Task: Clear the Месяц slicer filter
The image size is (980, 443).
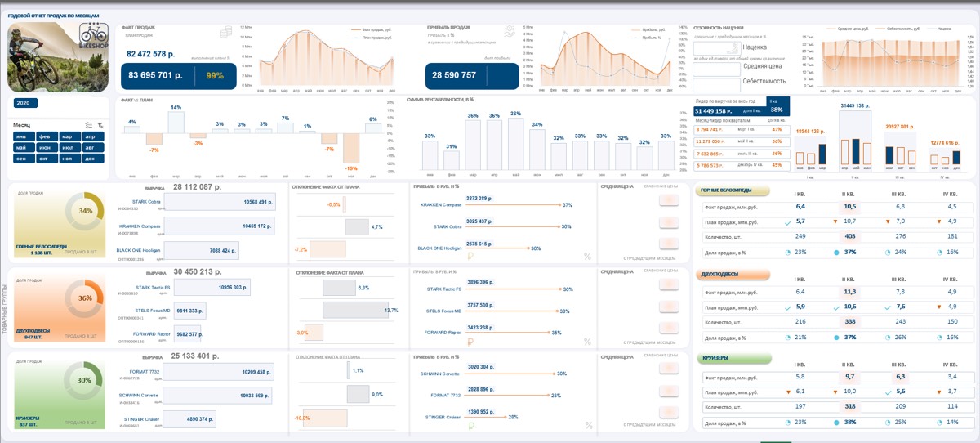Action: pos(101,125)
